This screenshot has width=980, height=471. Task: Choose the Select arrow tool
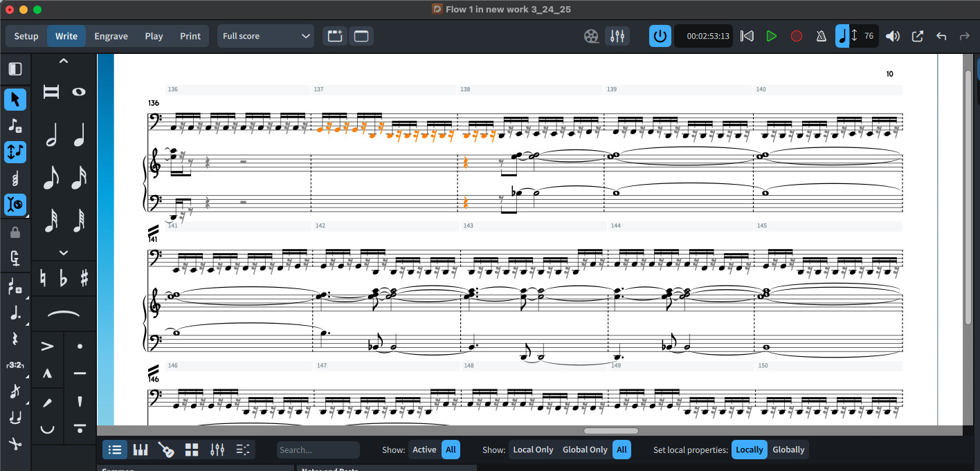15,100
